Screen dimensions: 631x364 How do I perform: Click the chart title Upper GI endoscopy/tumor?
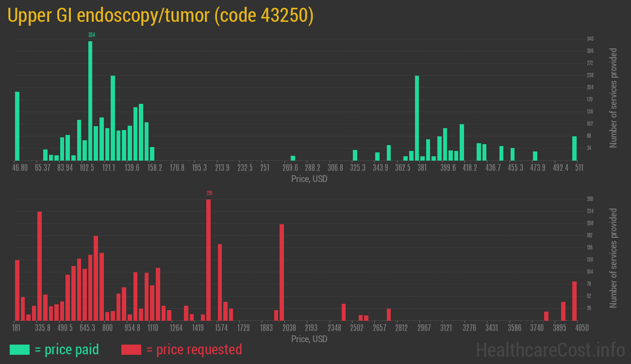pos(161,16)
